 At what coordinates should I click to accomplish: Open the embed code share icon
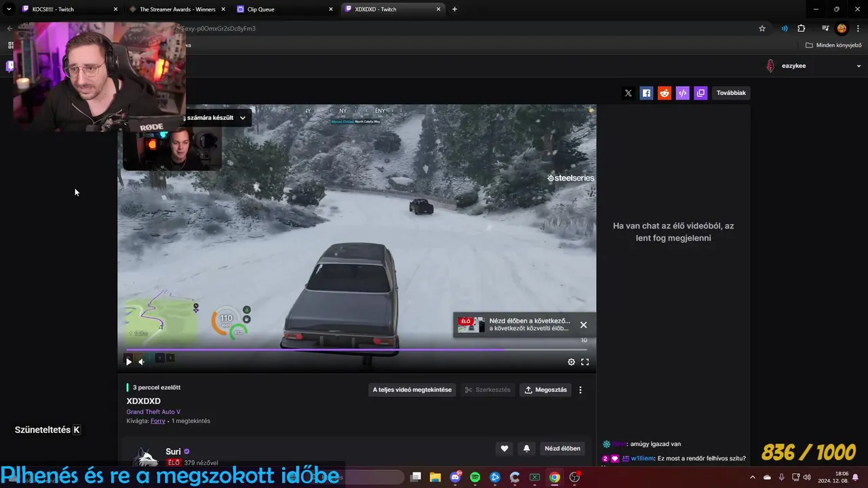click(683, 93)
